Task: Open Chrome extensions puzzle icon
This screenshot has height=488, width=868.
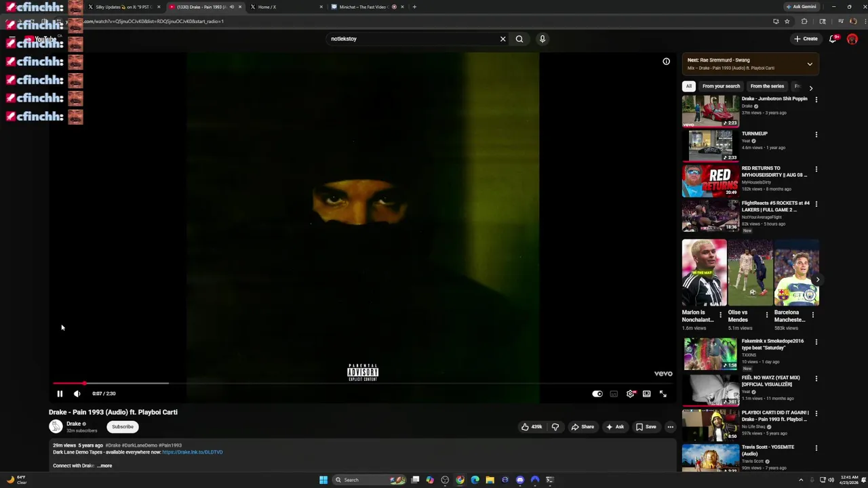Action: click(x=804, y=21)
